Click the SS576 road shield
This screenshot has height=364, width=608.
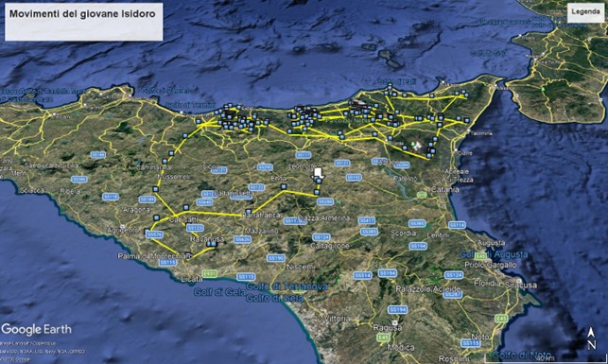tap(154, 234)
